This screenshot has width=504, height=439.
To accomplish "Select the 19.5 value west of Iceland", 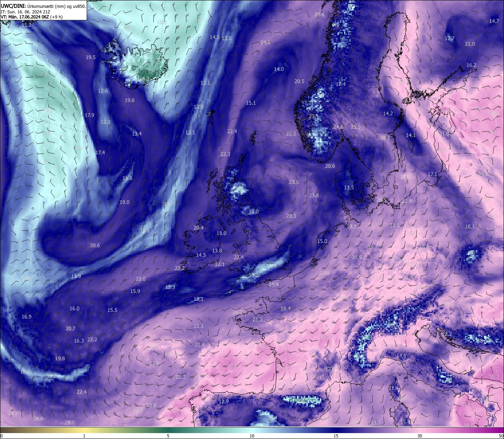I will (x=91, y=57).
